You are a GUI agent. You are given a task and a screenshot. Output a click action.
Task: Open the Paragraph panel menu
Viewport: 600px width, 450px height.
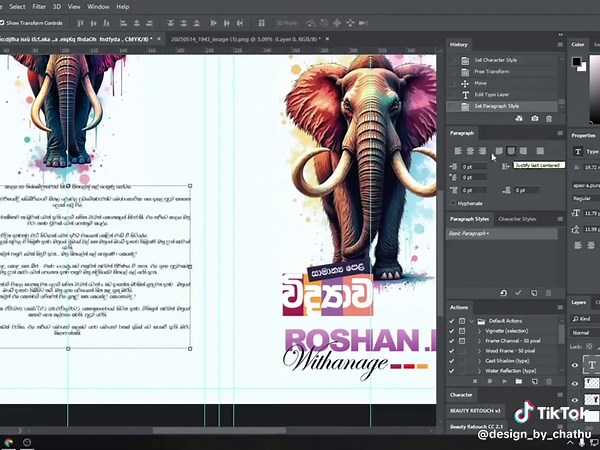pyautogui.click(x=560, y=133)
